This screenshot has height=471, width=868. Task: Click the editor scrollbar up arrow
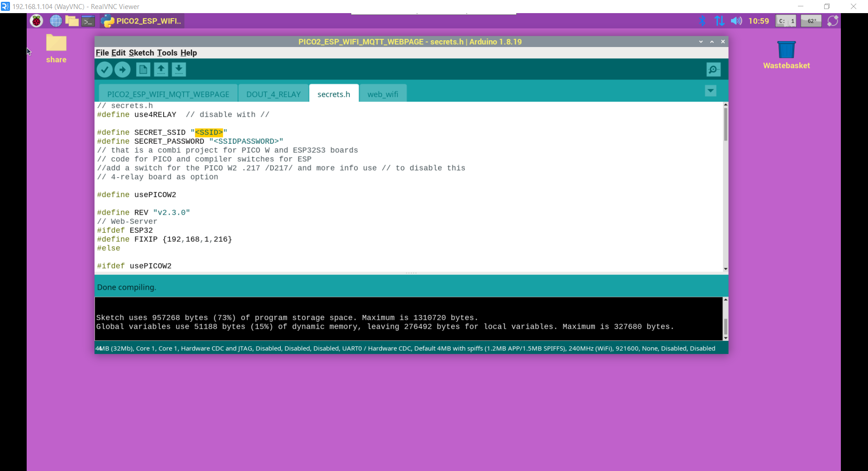point(726,104)
